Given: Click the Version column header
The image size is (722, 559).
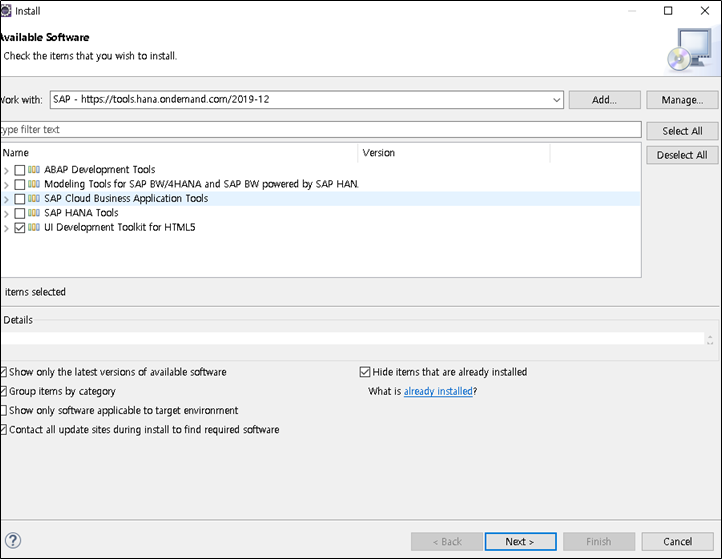Looking at the screenshot, I should pos(454,153).
